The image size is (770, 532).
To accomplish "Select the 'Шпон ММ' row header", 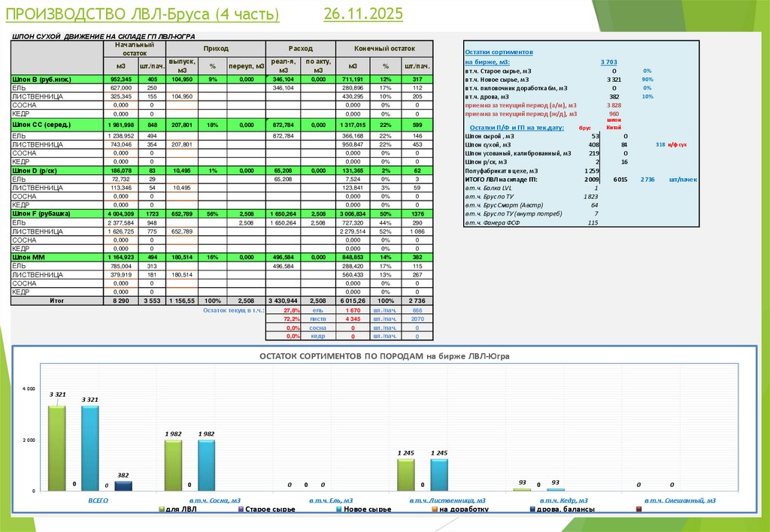I will [57, 257].
